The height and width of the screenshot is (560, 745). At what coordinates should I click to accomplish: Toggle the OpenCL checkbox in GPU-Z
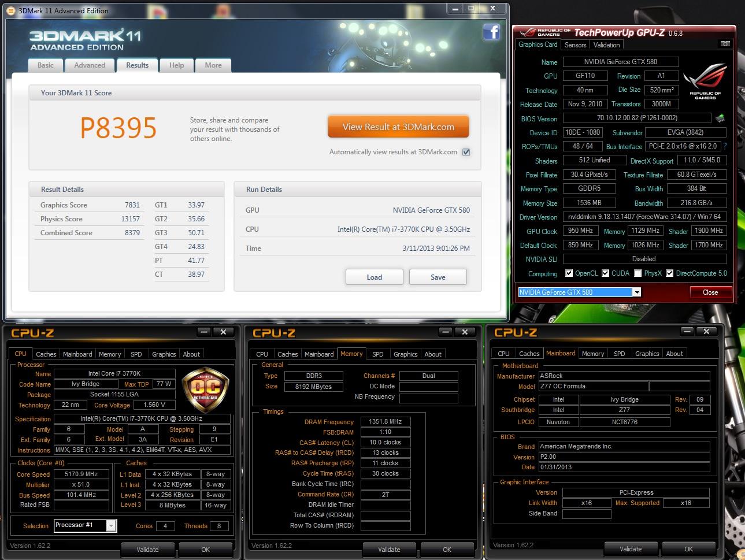pyautogui.click(x=569, y=273)
